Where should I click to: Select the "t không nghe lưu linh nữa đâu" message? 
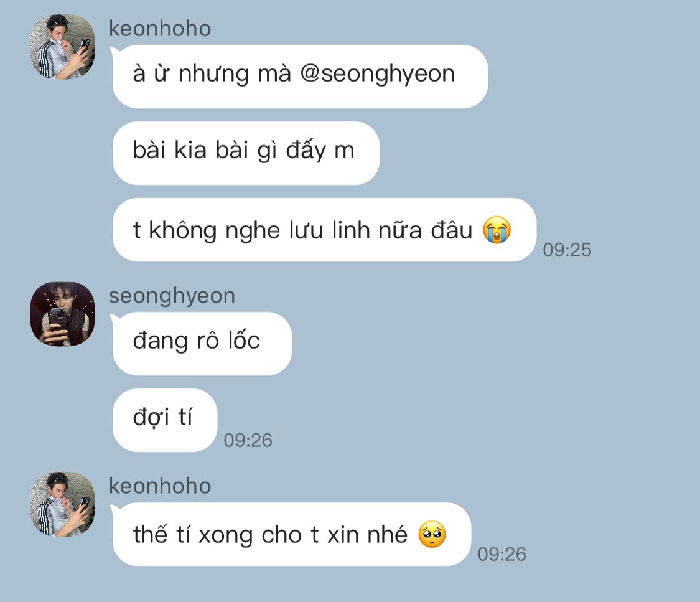(x=325, y=230)
